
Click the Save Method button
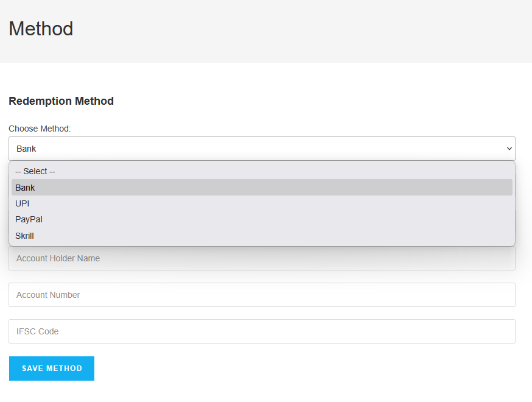tap(52, 368)
